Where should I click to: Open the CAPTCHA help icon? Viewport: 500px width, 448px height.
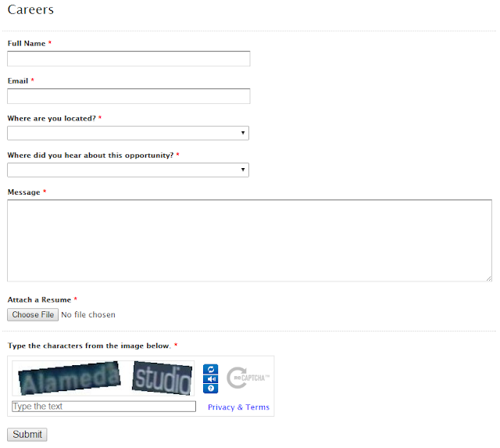tap(210, 389)
